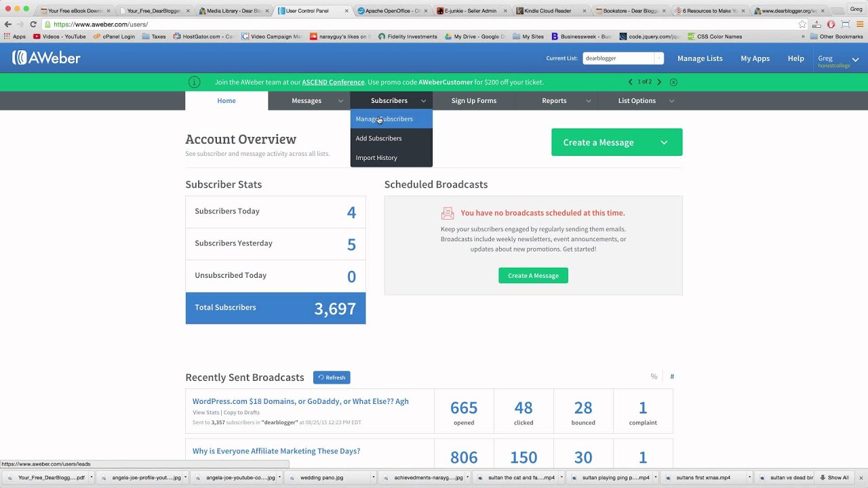
Task: Open Videos - YouTube bookmark
Action: coord(60,37)
